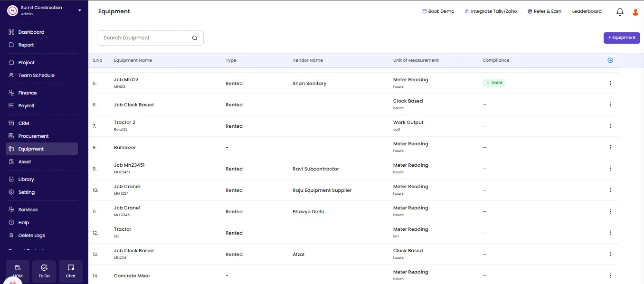The height and width of the screenshot is (284, 644).
Task: Open the user profile avatar
Action: pyautogui.click(x=635, y=12)
